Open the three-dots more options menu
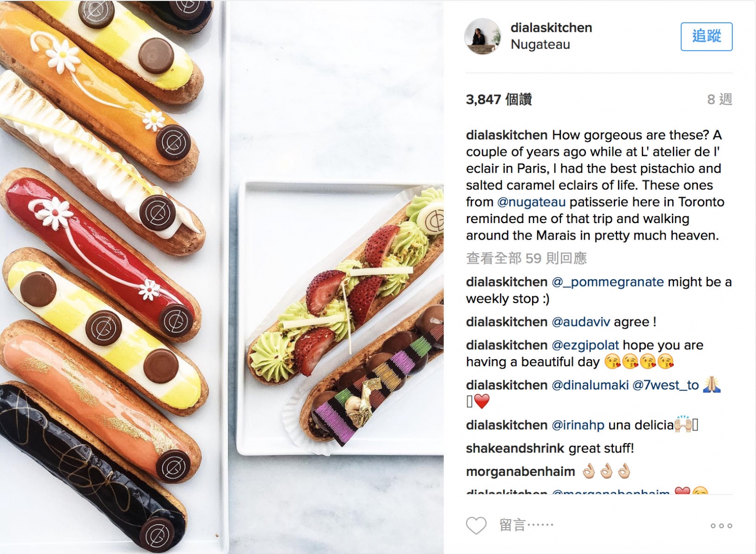This screenshot has width=756, height=554. pos(721,526)
